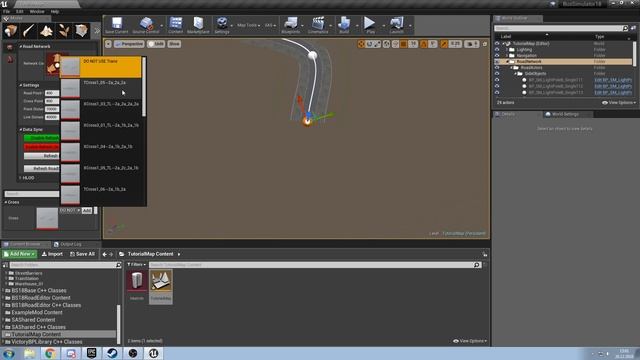This screenshot has height=360, width=640.
Task: Select the rotate gizmo viewport icon
Action: pos(369,44)
